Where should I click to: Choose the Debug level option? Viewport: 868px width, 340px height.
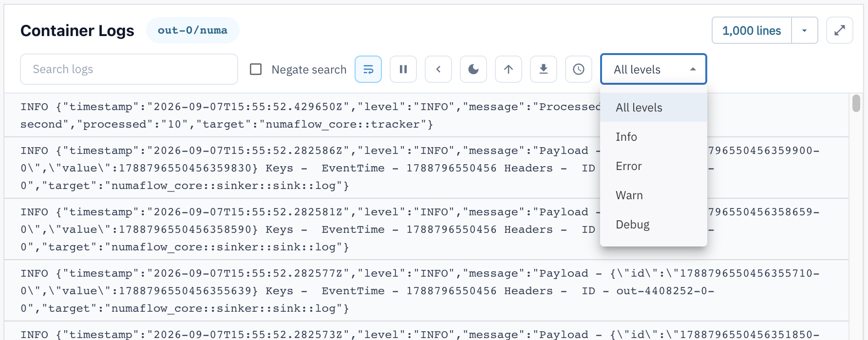click(x=654, y=224)
